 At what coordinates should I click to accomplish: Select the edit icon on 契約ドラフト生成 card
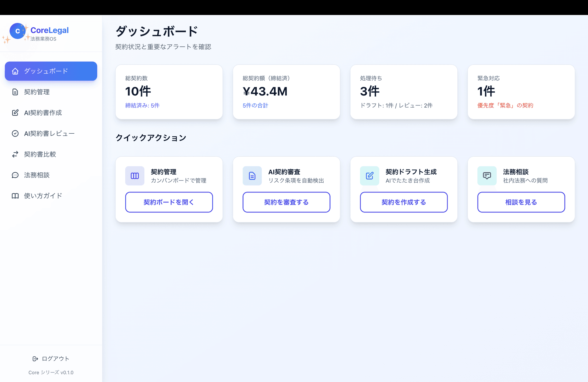[369, 176]
